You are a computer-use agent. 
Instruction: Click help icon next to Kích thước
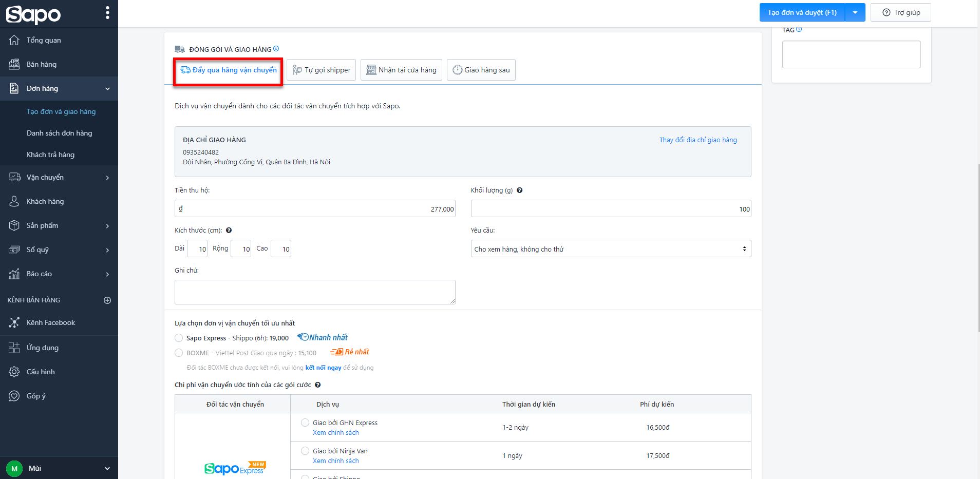(229, 231)
